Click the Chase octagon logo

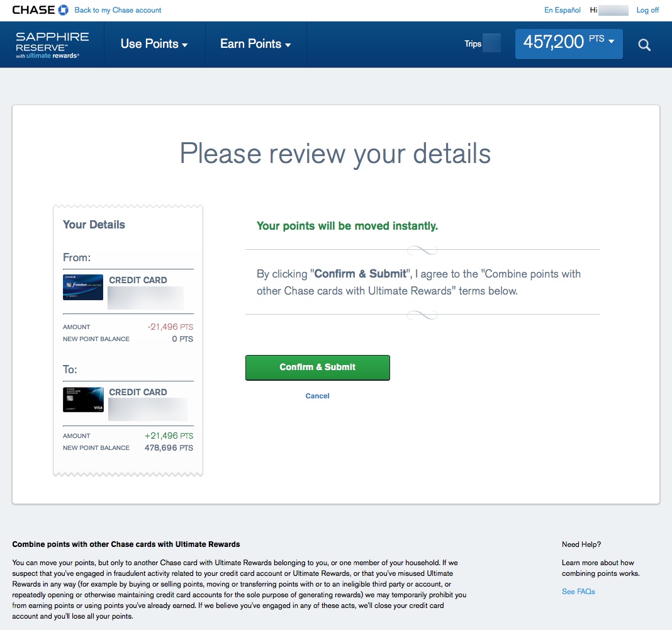pos(63,10)
